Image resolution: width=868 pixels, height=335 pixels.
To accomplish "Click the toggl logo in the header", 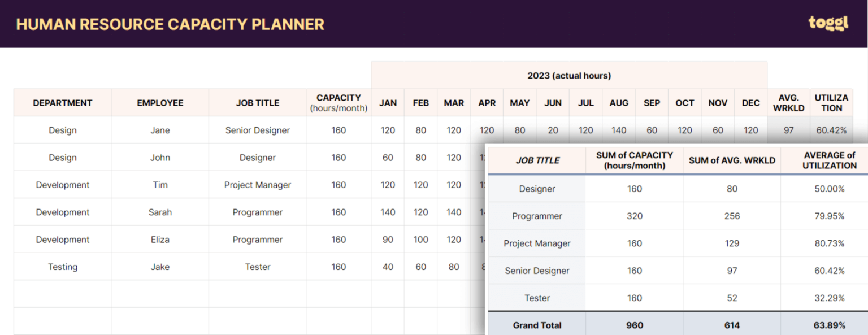I will pyautogui.click(x=828, y=24).
